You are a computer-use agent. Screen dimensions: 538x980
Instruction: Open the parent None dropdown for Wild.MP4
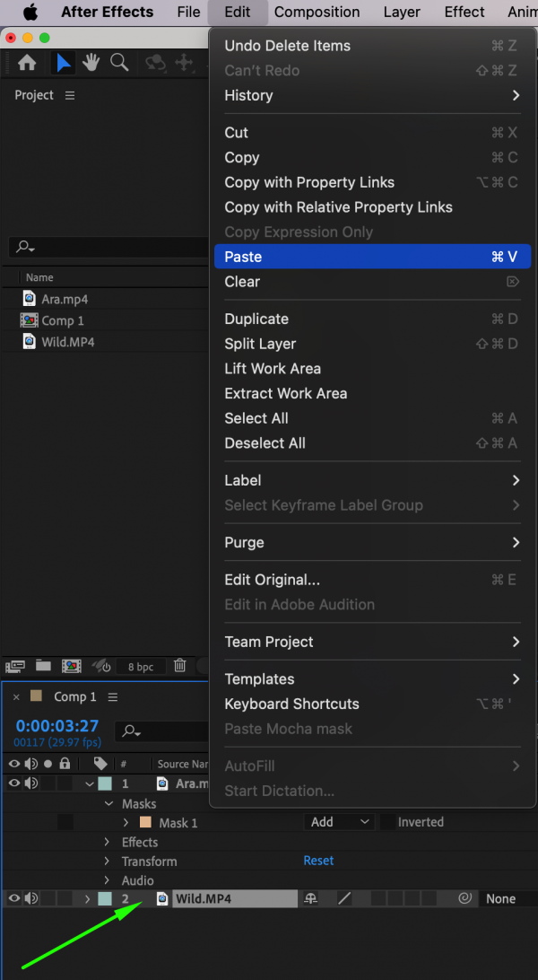(502, 897)
